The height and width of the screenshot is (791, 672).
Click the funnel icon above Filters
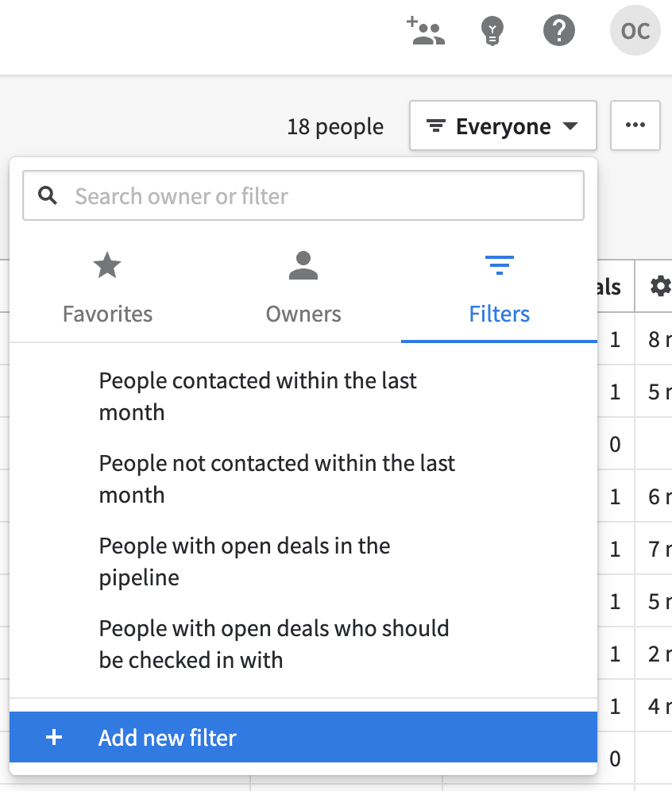coord(499,265)
